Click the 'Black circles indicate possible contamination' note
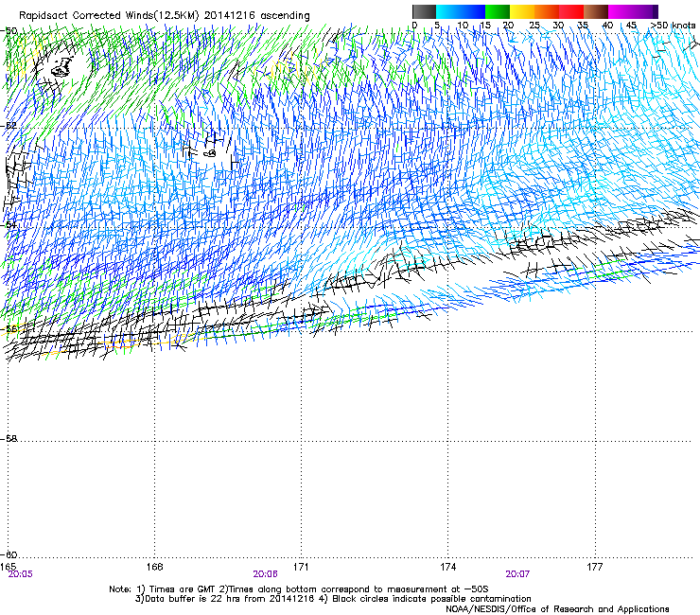 (431, 599)
